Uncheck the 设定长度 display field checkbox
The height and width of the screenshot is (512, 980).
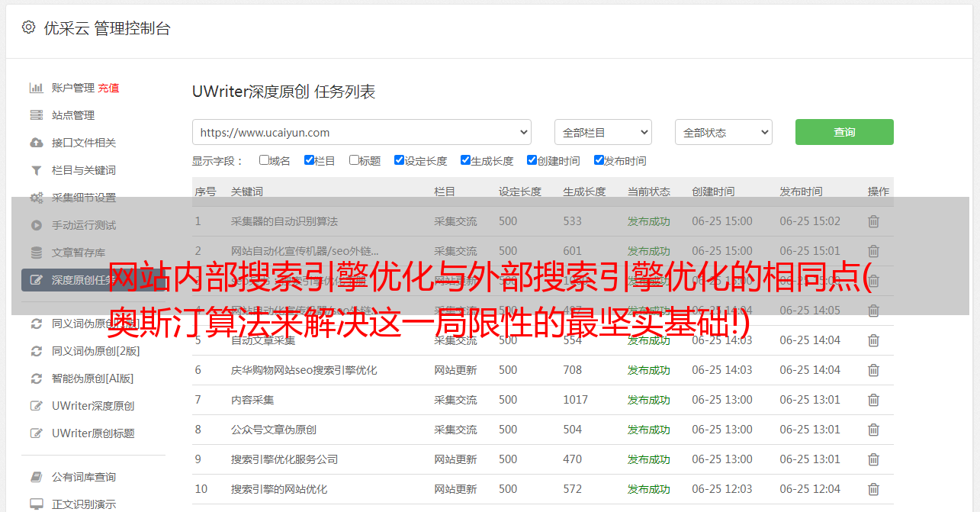pyautogui.click(x=399, y=160)
